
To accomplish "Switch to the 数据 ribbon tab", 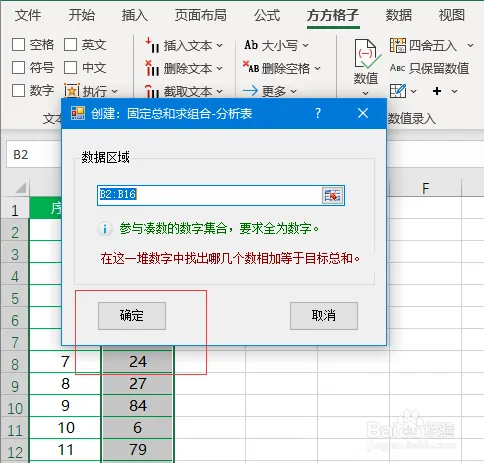I will [399, 15].
